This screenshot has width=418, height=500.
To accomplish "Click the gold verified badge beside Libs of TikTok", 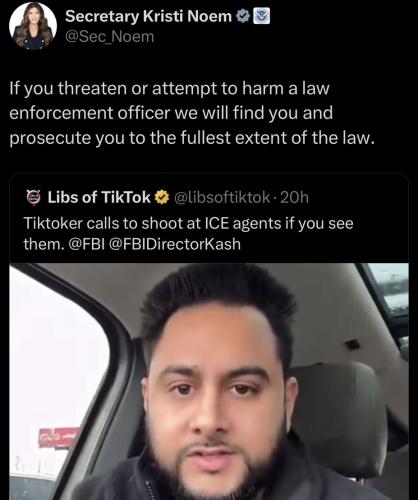I will pos(162,198).
